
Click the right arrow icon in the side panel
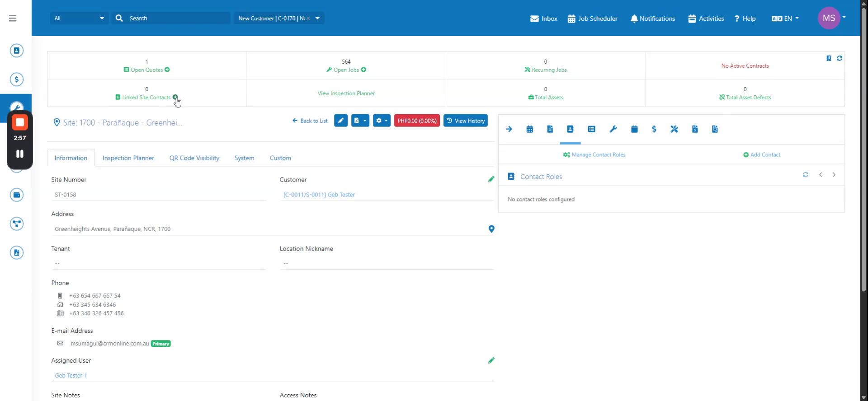coord(509,129)
